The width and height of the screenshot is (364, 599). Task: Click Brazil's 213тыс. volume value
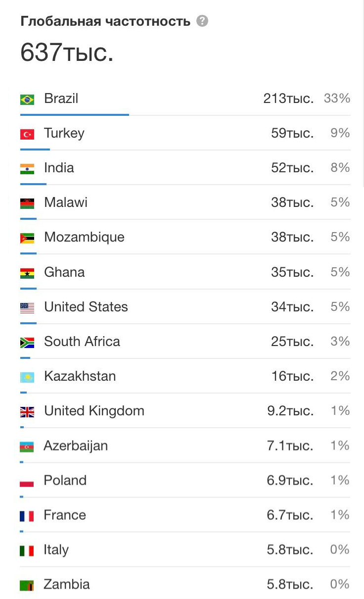coord(288,99)
